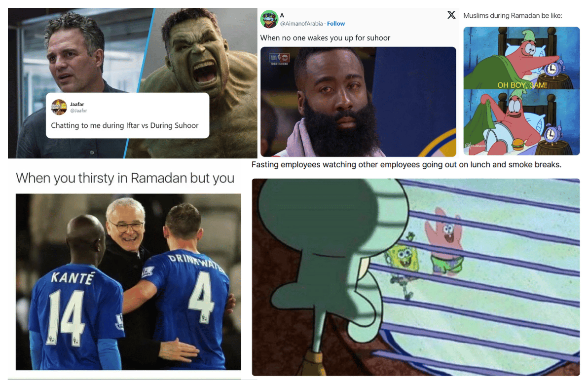The width and height of the screenshot is (588, 384).
Task: Click the X logo on the tweet
Action: [451, 15]
